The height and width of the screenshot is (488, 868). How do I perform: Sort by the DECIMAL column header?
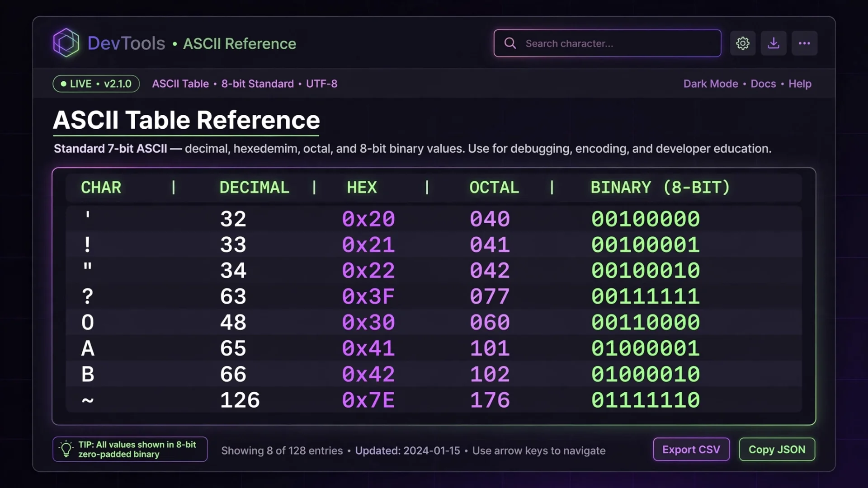(x=254, y=187)
